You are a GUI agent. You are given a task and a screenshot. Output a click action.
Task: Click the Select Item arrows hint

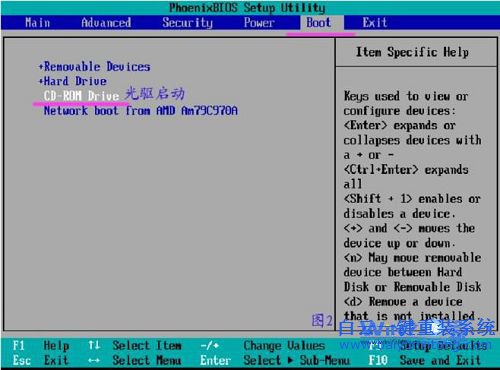tap(135, 346)
